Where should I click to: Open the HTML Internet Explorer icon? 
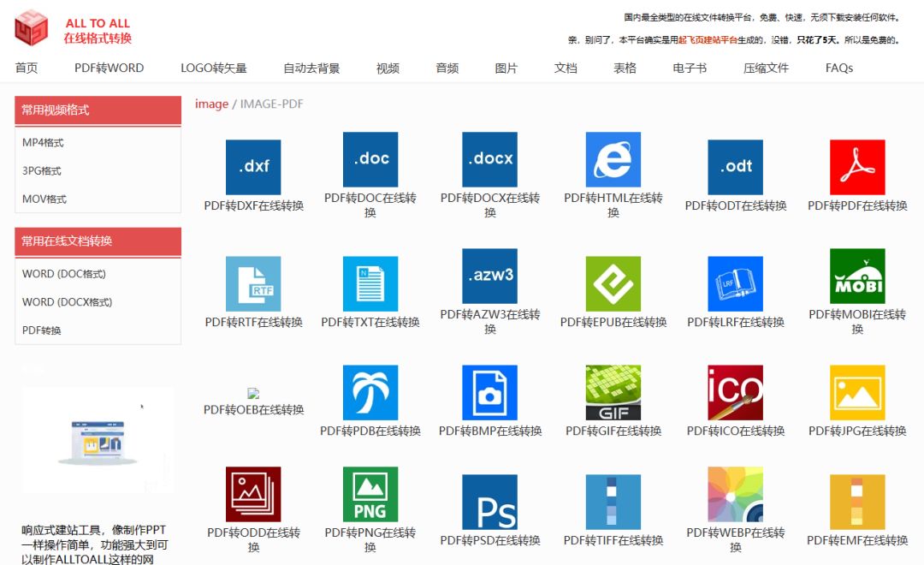point(613,159)
